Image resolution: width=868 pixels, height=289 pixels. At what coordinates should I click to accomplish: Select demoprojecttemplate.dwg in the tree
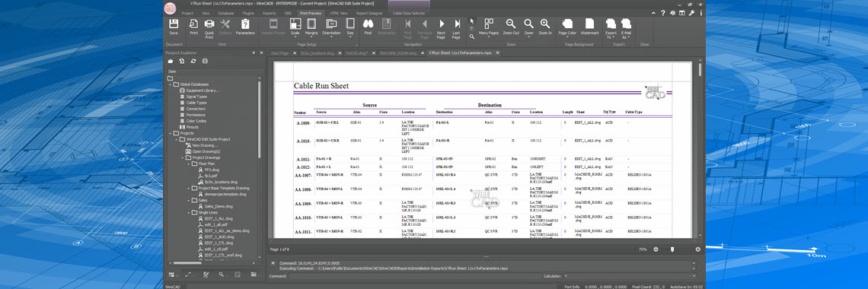click(225, 195)
